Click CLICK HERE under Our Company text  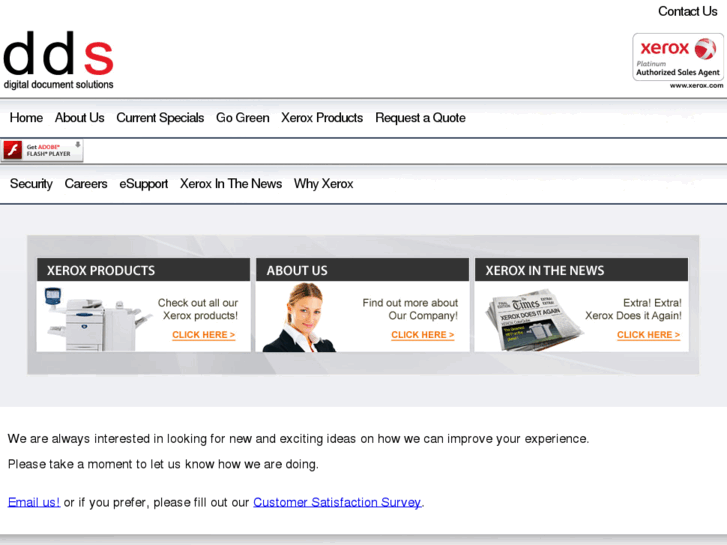(x=422, y=335)
